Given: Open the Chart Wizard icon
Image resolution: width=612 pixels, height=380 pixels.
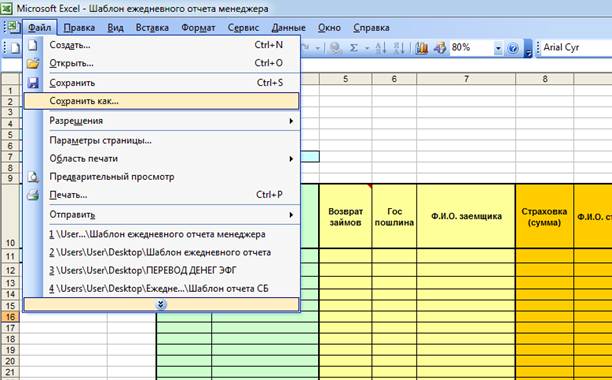Looking at the screenshot, I should [422, 48].
